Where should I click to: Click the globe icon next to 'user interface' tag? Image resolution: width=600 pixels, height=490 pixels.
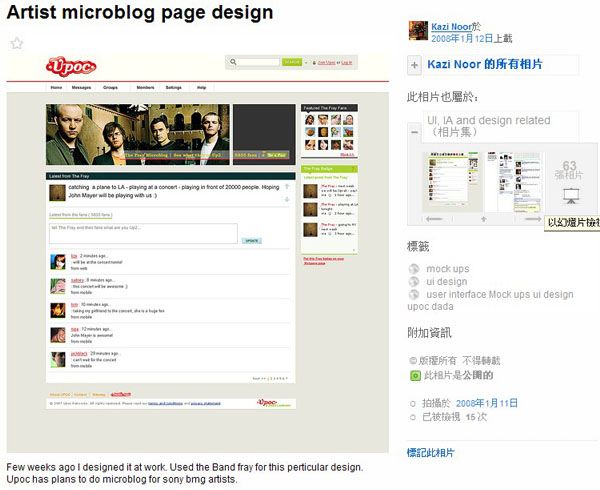[x=414, y=295]
